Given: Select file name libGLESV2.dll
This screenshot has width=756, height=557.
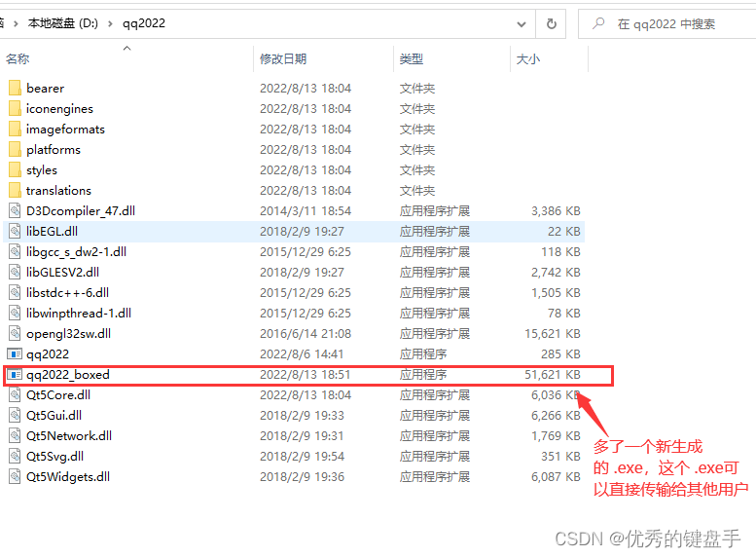Looking at the screenshot, I should 62,273.
